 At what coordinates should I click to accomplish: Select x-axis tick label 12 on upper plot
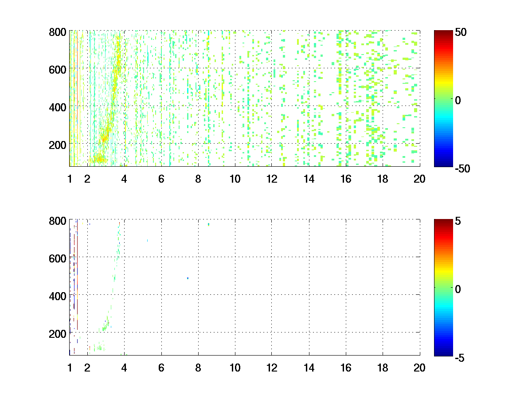272,179
